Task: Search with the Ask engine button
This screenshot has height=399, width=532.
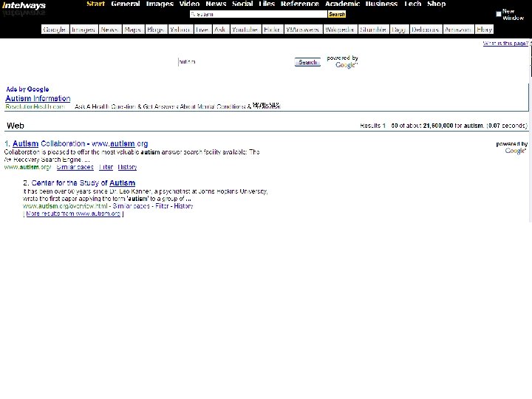Action: pyautogui.click(x=220, y=30)
